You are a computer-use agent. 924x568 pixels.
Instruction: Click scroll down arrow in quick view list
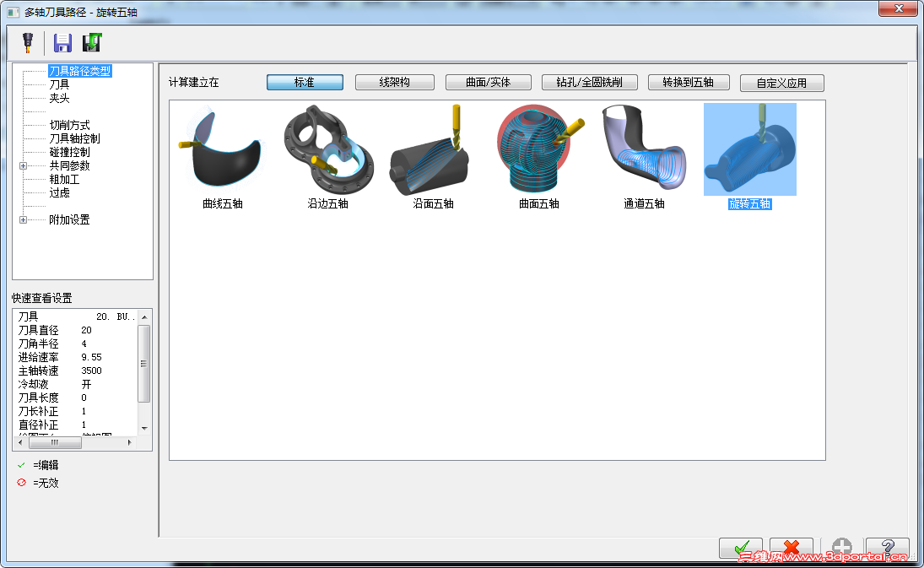pos(144,429)
